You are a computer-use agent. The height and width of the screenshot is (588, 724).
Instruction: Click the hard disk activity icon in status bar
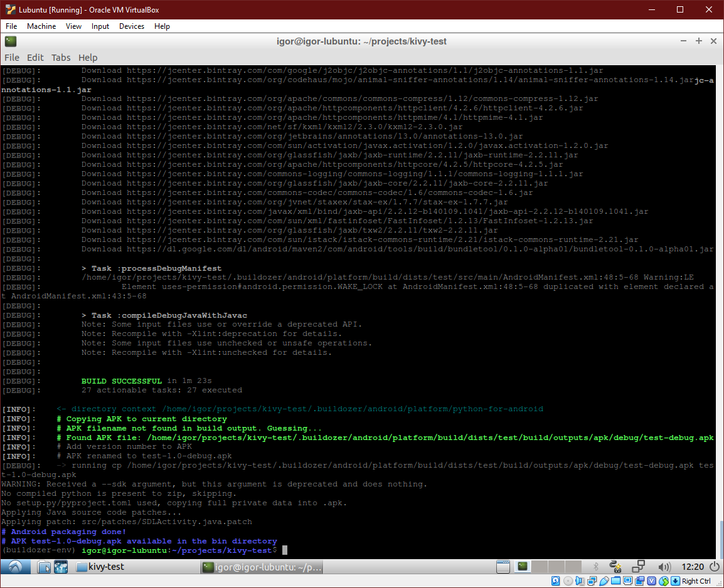pyautogui.click(x=555, y=580)
